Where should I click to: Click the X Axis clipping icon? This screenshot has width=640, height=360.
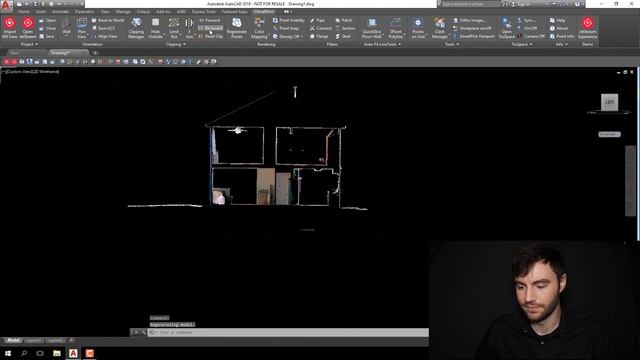pos(189,28)
